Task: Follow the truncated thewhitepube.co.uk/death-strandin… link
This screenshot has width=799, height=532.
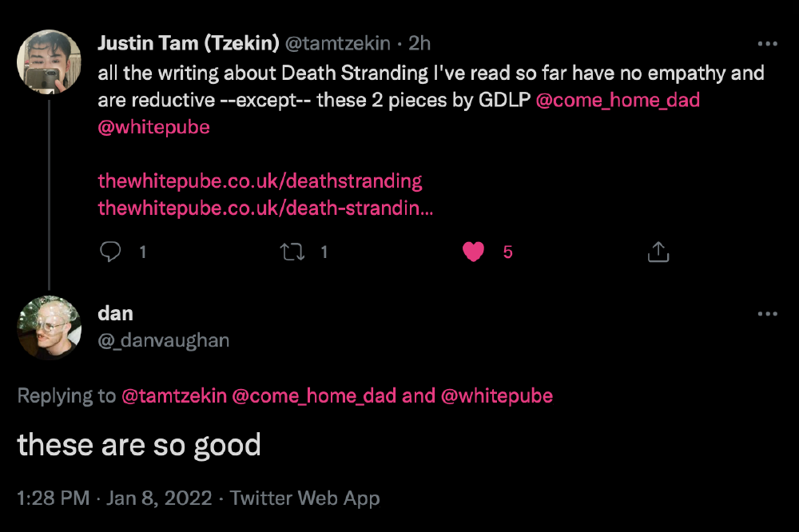Action: coord(265,208)
